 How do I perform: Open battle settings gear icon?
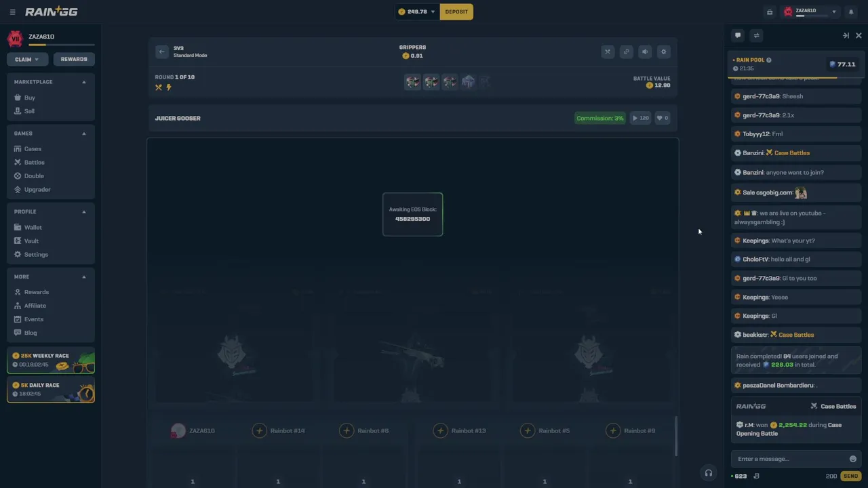click(x=664, y=52)
